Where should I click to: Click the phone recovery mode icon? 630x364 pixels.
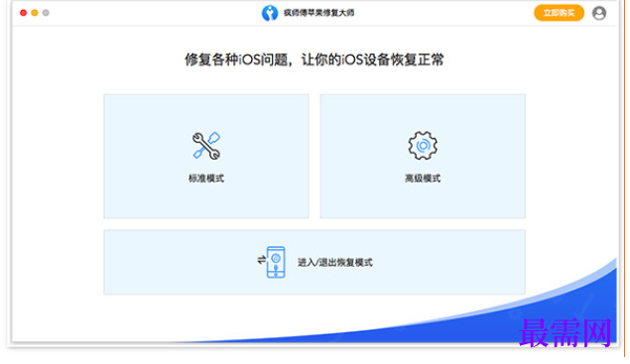tap(272, 262)
